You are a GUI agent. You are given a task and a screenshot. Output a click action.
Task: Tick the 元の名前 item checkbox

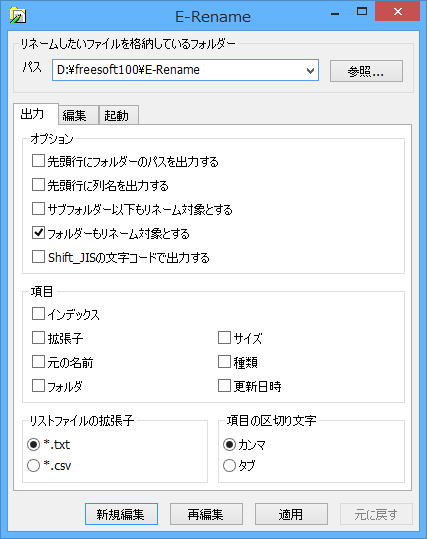38,362
